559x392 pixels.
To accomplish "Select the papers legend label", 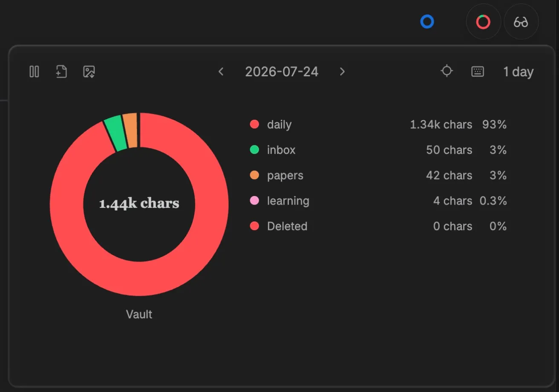I will tap(285, 176).
